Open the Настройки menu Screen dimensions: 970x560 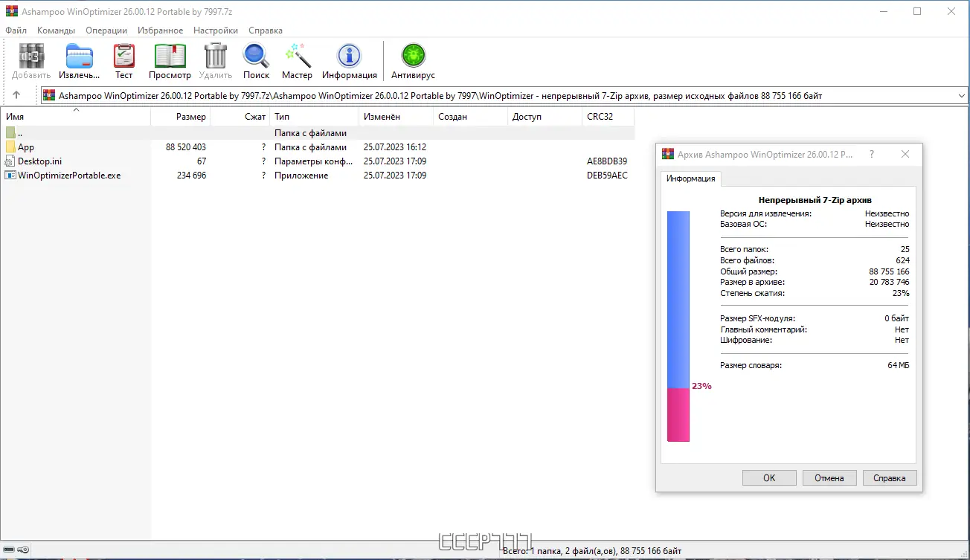point(215,30)
